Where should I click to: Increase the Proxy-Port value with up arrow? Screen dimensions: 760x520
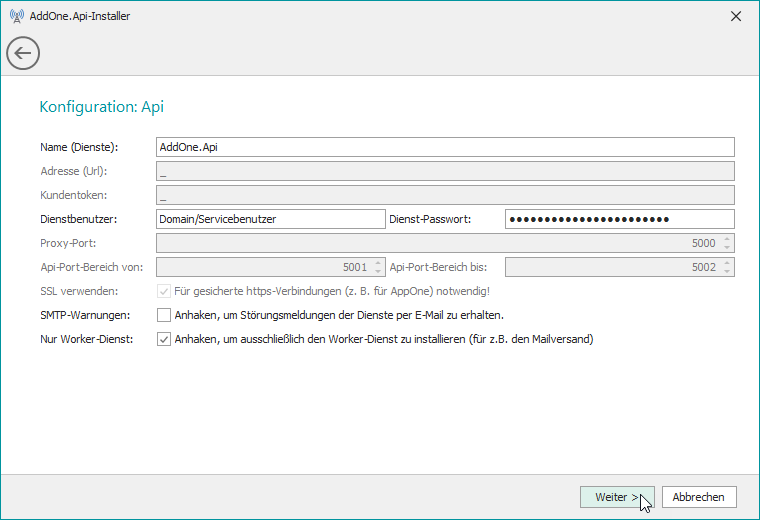727,239
